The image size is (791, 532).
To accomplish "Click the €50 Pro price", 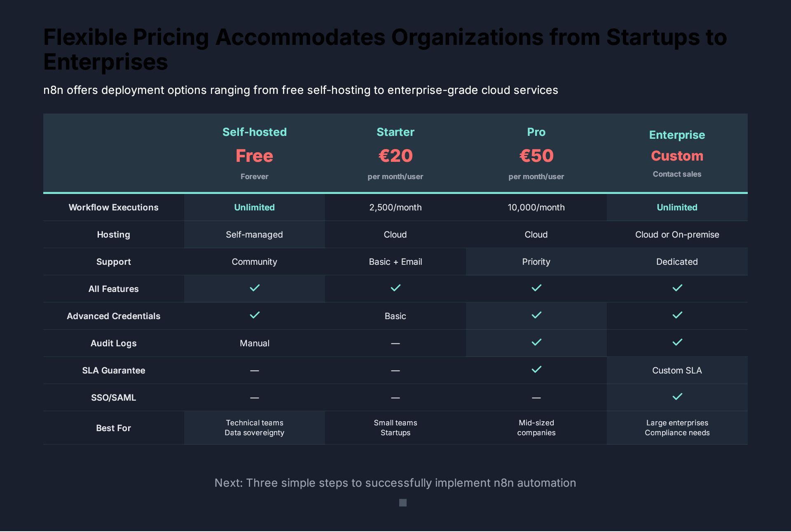I will coord(536,156).
